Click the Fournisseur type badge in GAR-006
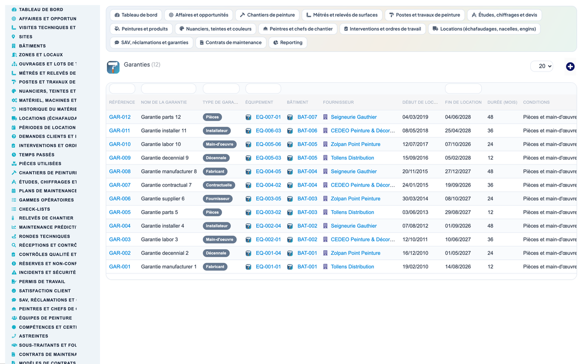 pyautogui.click(x=218, y=199)
